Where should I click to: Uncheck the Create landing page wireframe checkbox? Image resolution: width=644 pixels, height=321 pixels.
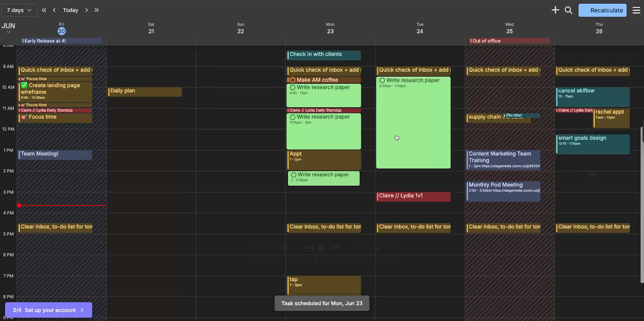24,85
